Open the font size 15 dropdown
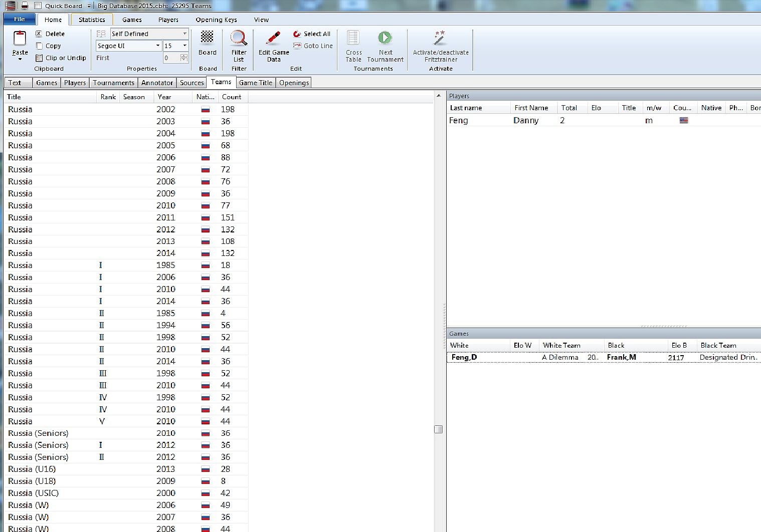Viewport: 761px width, 532px height. coord(184,46)
